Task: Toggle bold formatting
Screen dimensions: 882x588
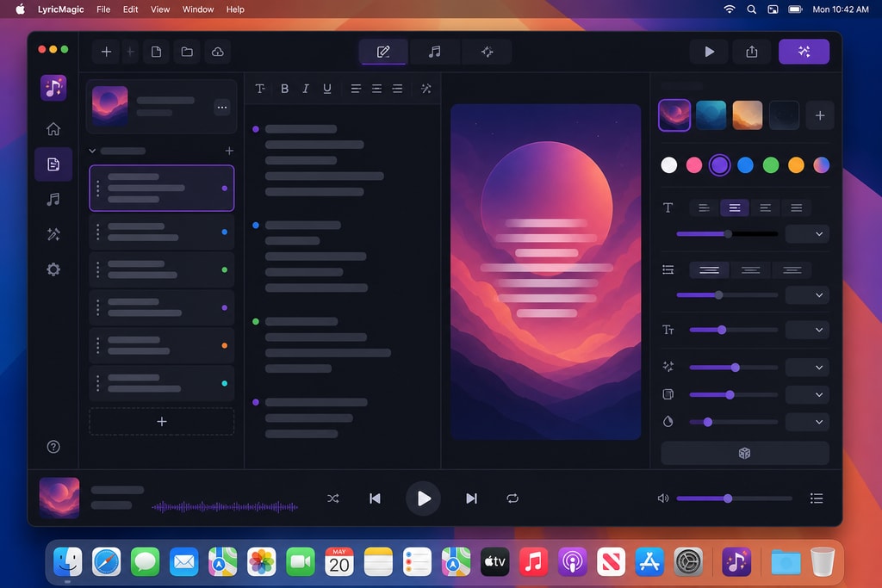Action: tap(284, 89)
